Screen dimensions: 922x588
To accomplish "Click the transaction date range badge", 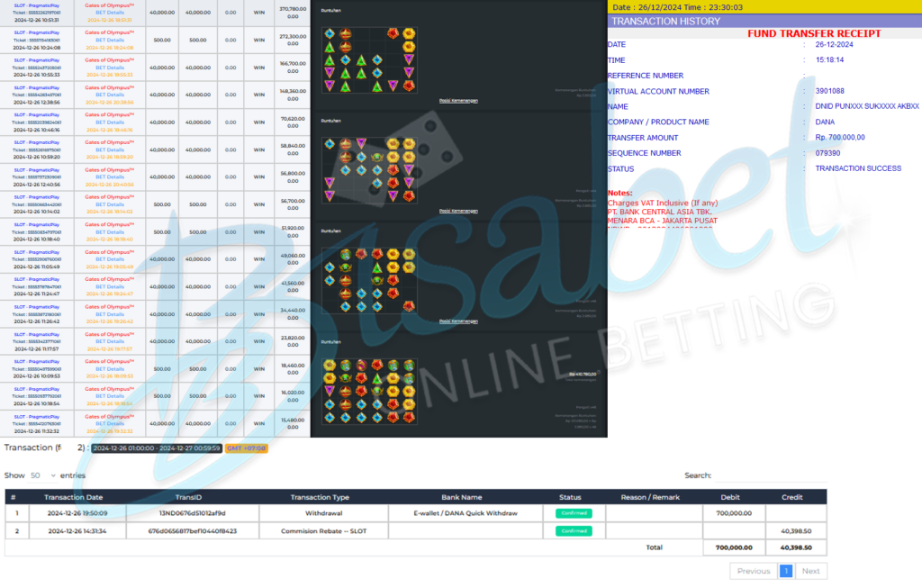I will pyautogui.click(x=157, y=448).
